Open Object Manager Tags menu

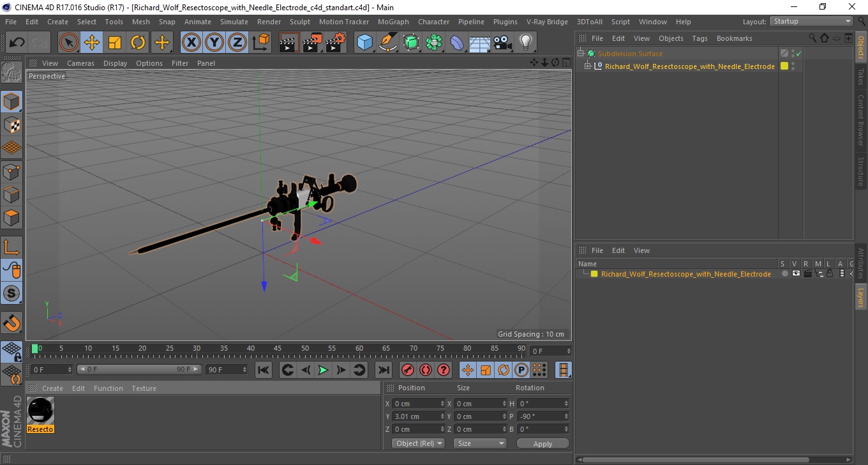tap(700, 38)
